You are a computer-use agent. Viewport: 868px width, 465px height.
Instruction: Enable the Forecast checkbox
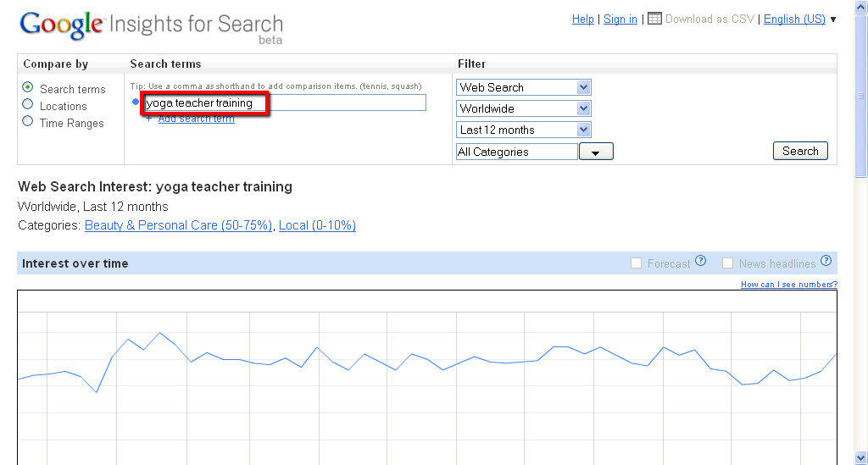pos(636,263)
